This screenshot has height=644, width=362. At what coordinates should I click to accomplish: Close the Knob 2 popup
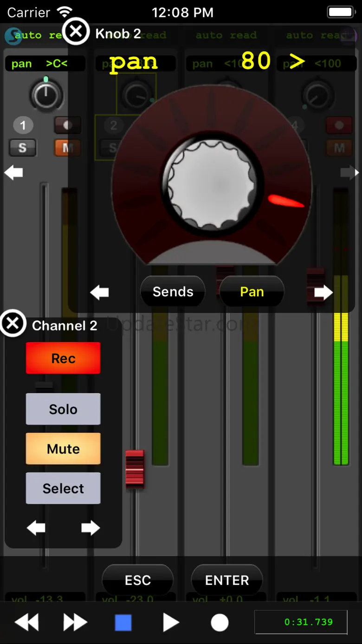click(76, 32)
